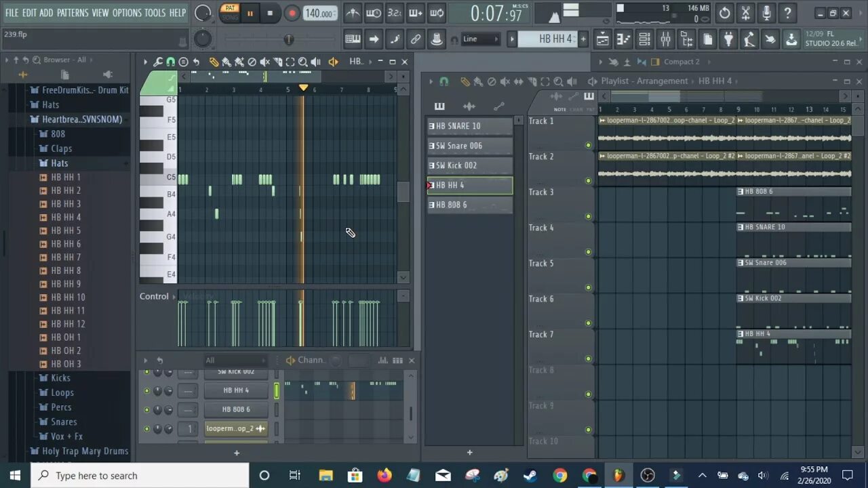Open the Channel rack from toolbar
This screenshot has width=868, height=488.
(644, 40)
